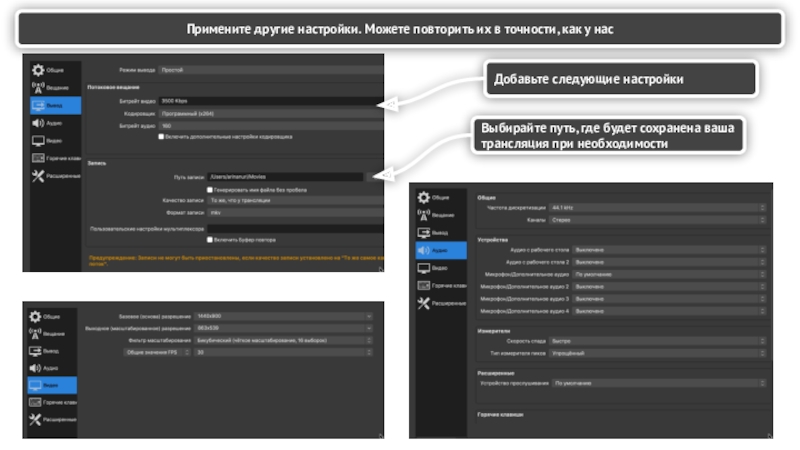Open output scaled resolution dropdown

[284, 328]
